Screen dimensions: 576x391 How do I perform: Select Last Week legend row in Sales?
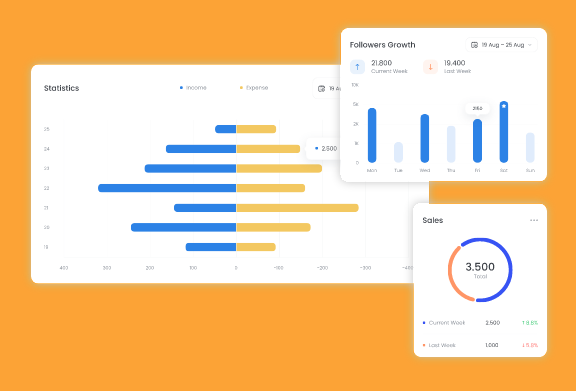point(480,345)
